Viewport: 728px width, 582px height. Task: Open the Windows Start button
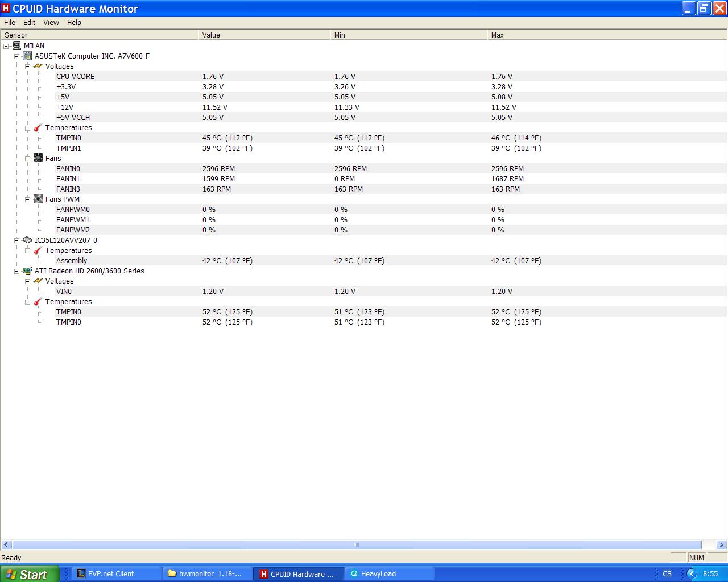[30, 574]
